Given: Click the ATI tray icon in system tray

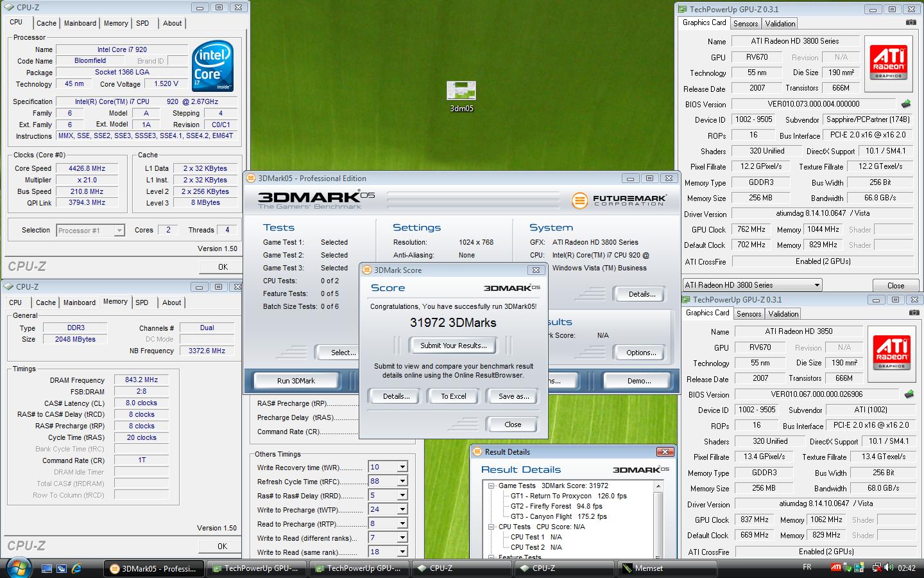Looking at the screenshot, I should [835, 568].
